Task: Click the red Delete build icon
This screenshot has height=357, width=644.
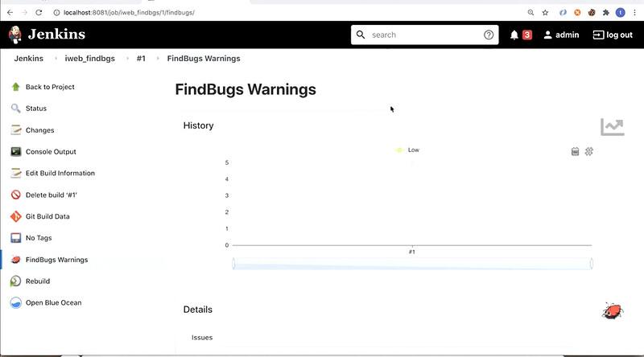Action: click(x=15, y=195)
